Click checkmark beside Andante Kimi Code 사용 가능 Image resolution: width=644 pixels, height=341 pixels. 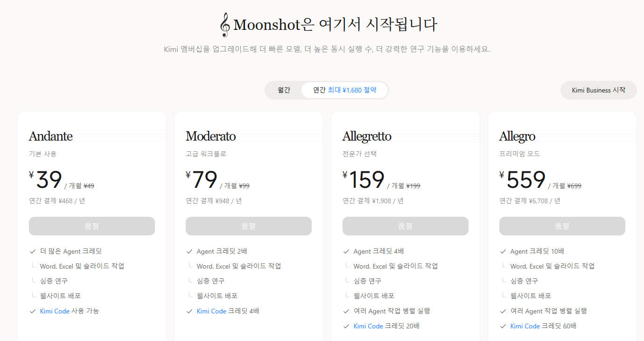(x=33, y=311)
